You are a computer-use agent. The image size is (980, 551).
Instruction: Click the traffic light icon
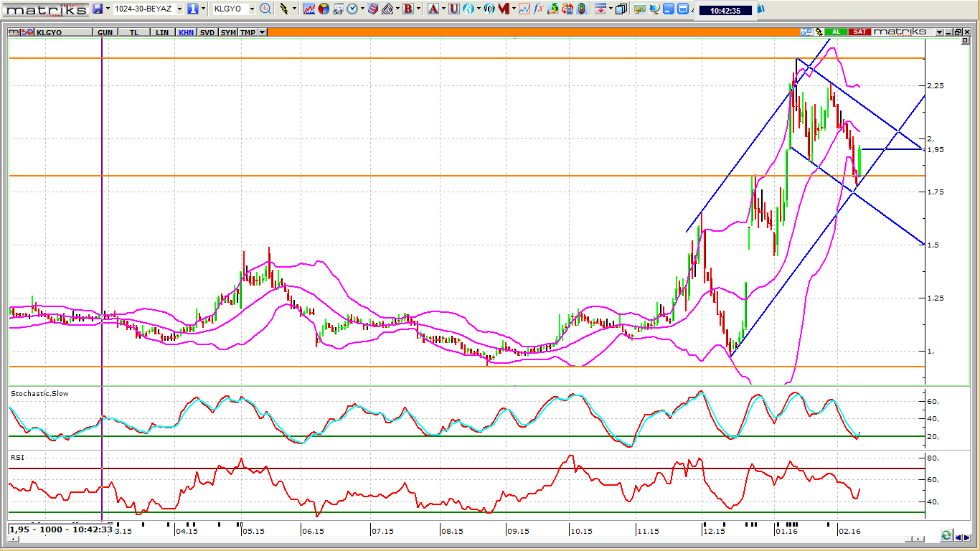580,9
